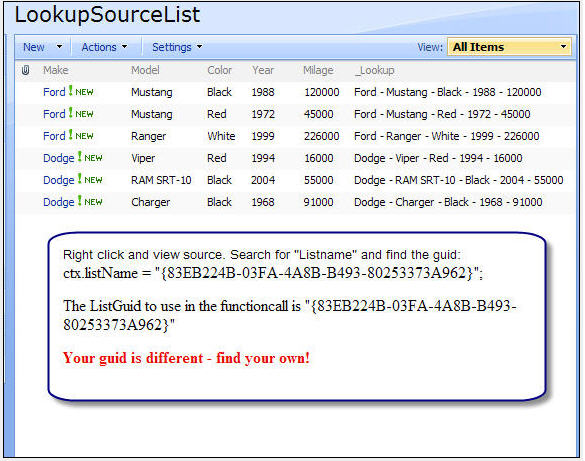
Task: Click the NEW badge on the 1972 Mustang row
Action: (81, 114)
